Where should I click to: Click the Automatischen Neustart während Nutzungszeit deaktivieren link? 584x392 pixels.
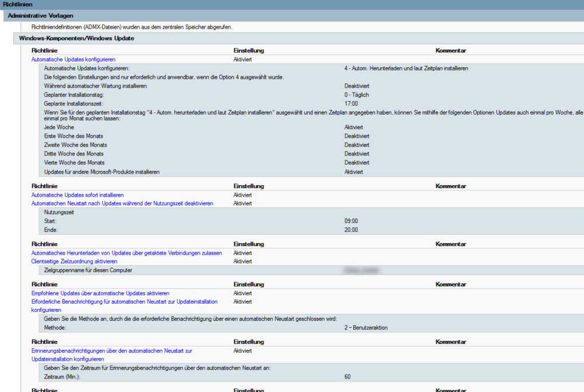click(121, 203)
